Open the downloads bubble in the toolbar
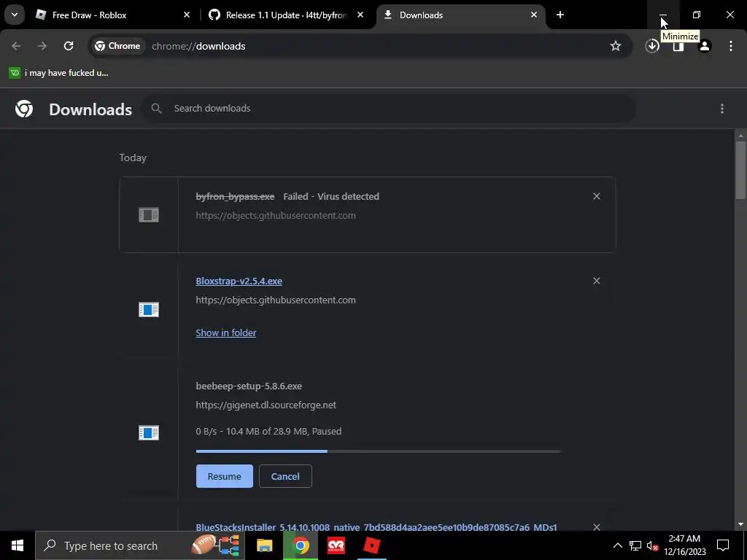Image resolution: width=747 pixels, height=560 pixels. [652, 46]
